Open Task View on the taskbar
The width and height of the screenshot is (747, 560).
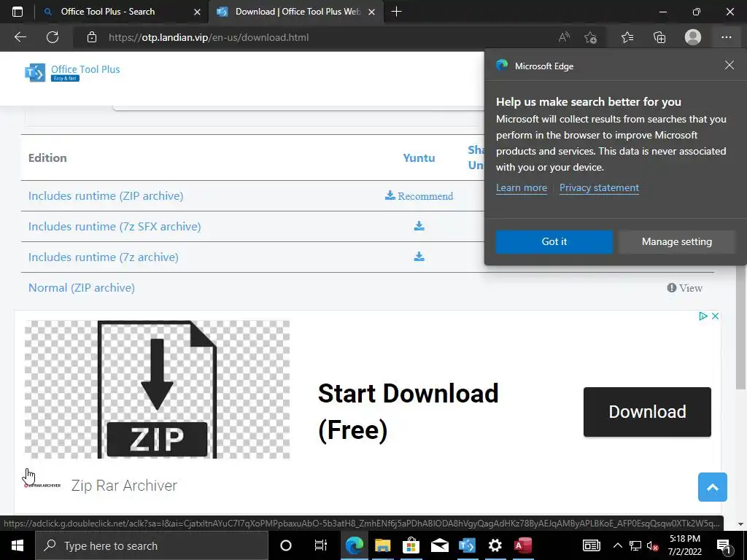click(321, 545)
